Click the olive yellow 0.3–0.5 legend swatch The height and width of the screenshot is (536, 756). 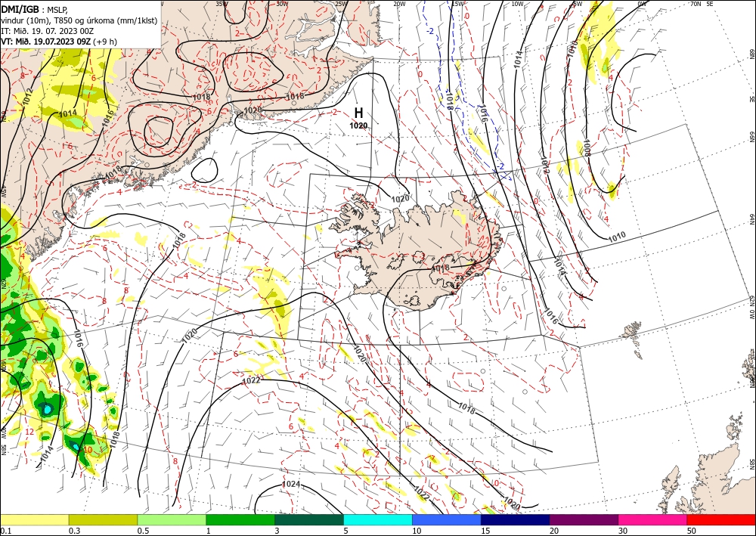(103, 519)
